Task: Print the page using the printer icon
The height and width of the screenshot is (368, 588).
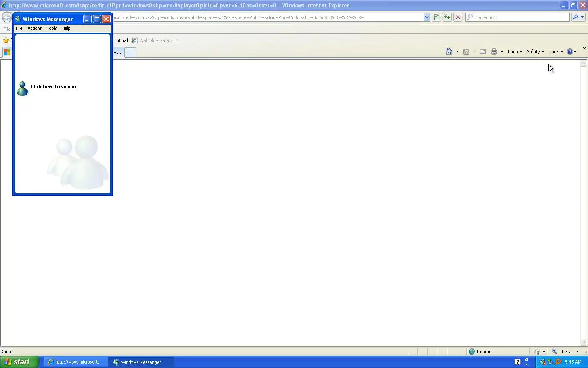Action: [494, 52]
